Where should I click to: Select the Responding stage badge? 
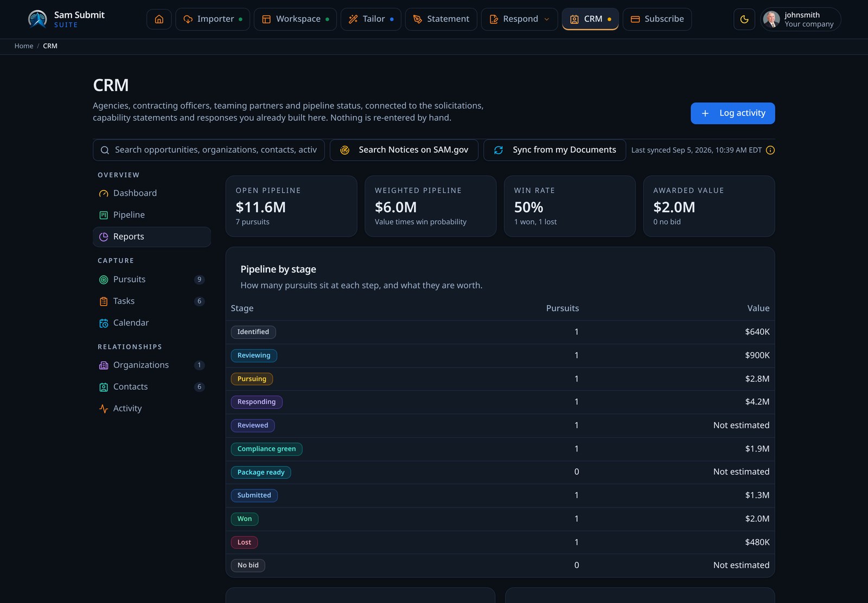coord(257,402)
